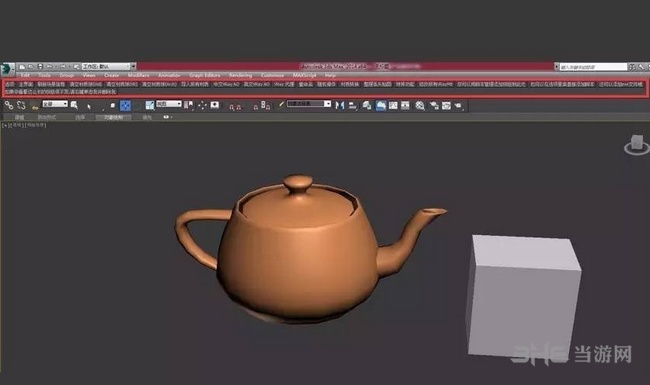Screen dimensions: 650x385
Task: Toggle the highlighted Ribbon display button
Action: (x=381, y=105)
